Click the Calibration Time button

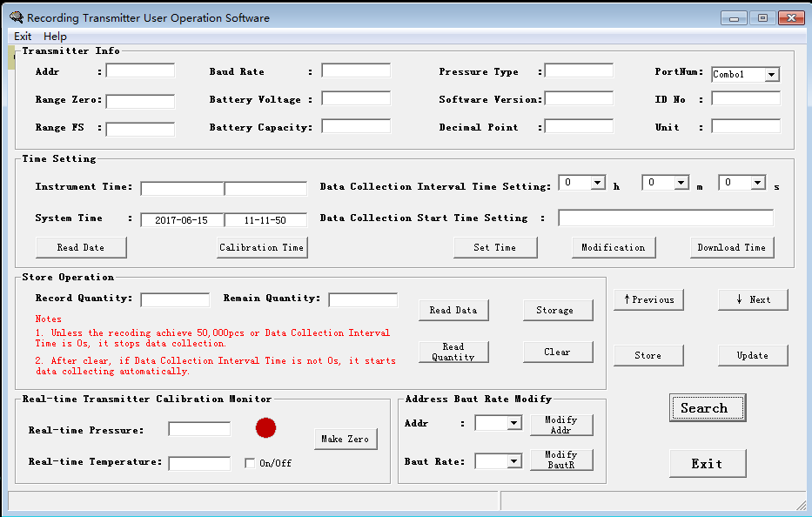pos(262,248)
